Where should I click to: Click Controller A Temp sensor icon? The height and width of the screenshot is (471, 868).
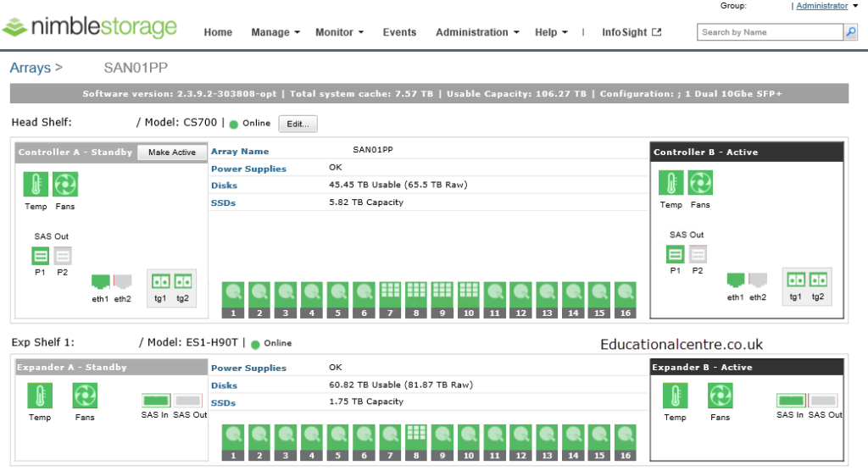point(36,185)
